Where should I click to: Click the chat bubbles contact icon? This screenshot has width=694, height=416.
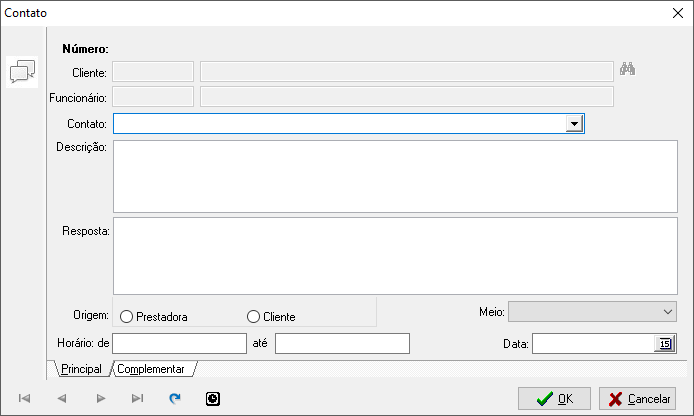click(22, 72)
